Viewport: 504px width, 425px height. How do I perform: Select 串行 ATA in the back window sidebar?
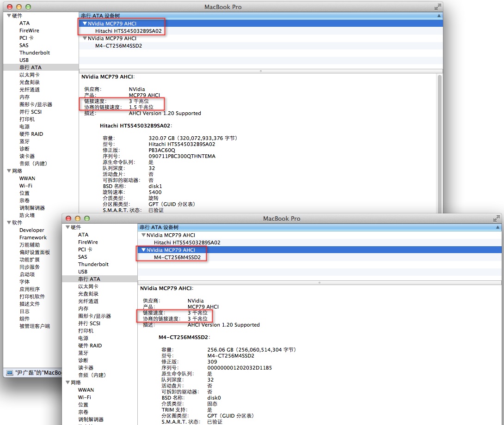coord(31,67)
